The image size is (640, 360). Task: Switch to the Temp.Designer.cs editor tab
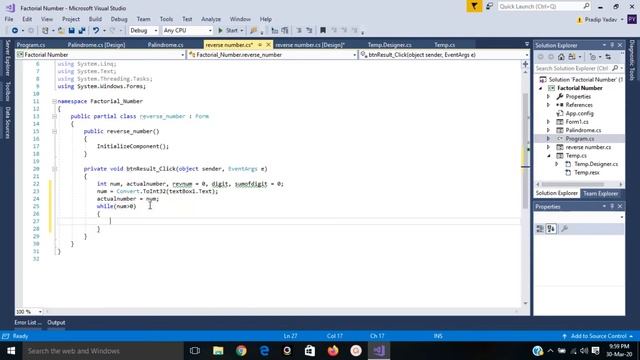[389, 45]
